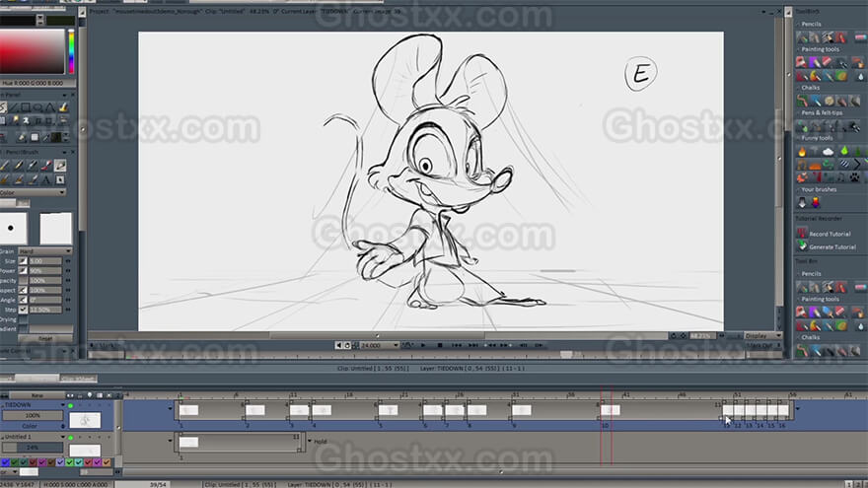868x488 pixels.
Task: Open the frame rate dropdown next to 24.000
Action: click(x=396, y=345)
